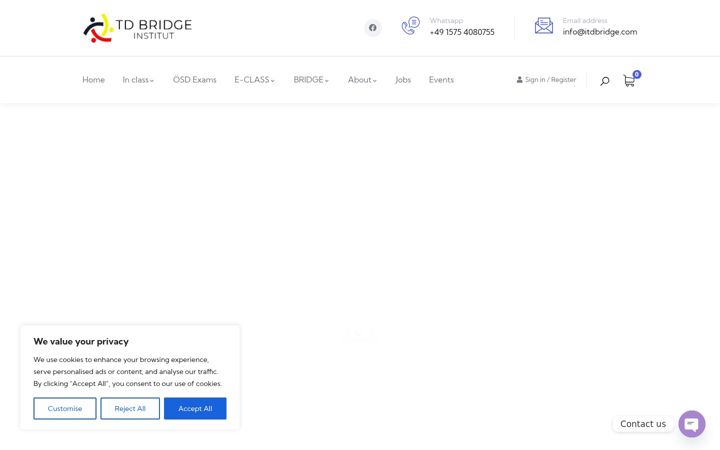Click the Customise cookies button
The image size is (720, 450).
[x=65, y=409]
